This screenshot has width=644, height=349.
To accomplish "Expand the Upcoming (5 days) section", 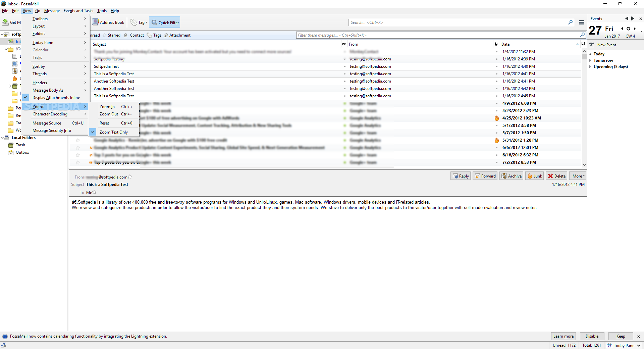I will pos(590,67).
